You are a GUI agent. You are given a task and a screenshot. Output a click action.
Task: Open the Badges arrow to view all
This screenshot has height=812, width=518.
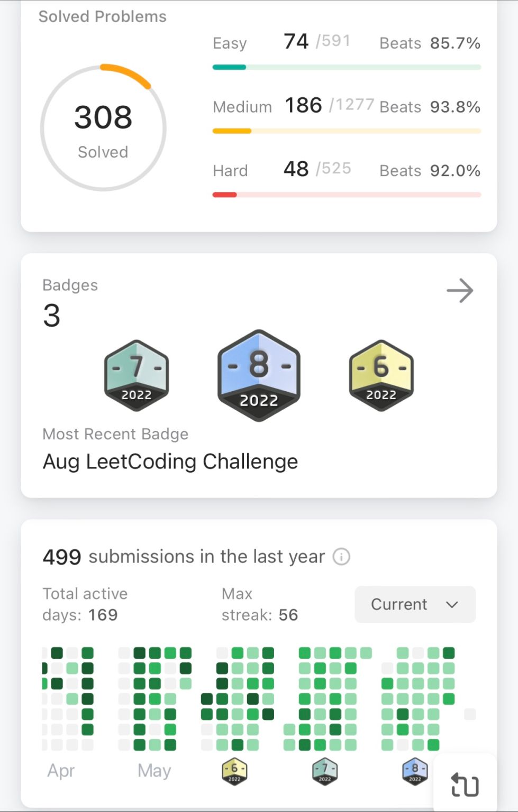click(x=460, y=291)
